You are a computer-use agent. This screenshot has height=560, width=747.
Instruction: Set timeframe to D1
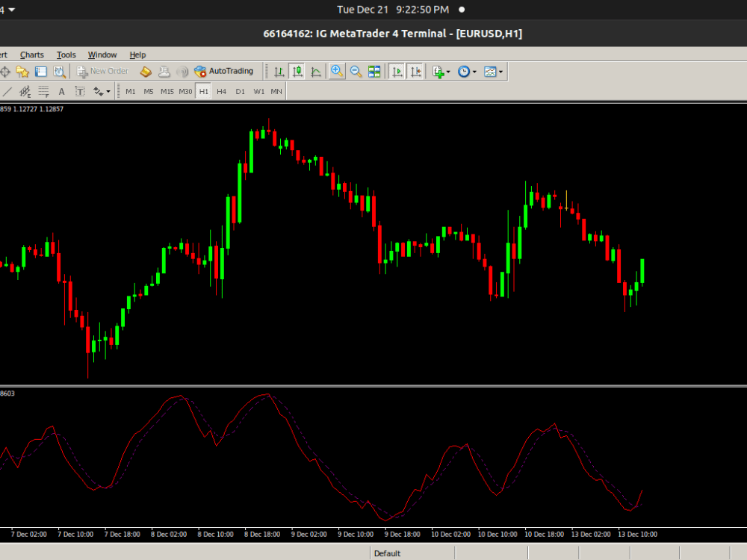(x=240, y=91)
